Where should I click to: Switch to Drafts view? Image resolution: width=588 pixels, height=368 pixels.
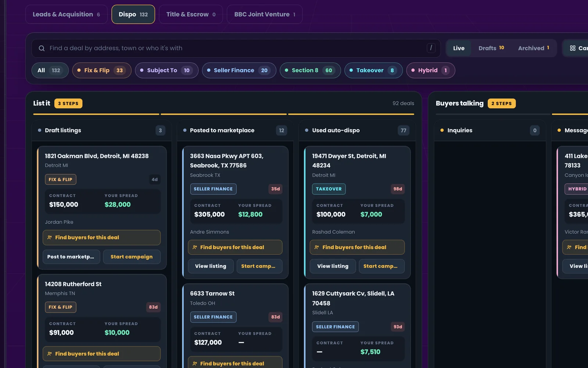pyautogui.click(x=491, y=48)
